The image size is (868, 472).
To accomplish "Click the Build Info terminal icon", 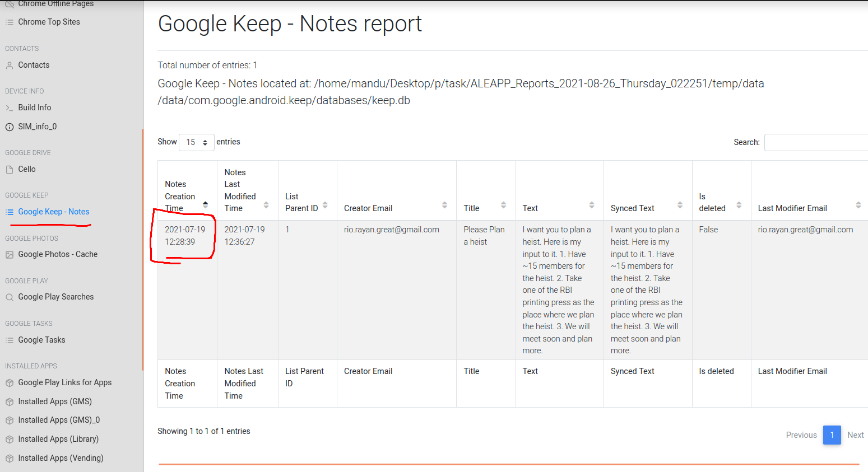I will coord(10,108).
